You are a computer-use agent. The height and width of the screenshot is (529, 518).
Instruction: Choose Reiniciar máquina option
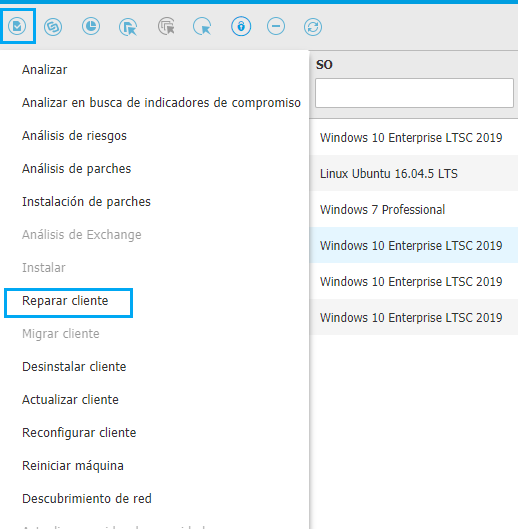(x=73, y=466)
